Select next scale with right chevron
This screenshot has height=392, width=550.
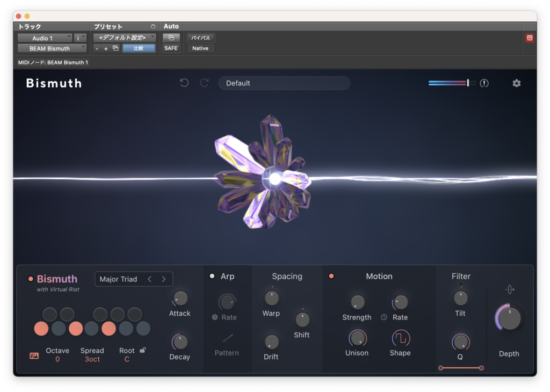(x=163, y=279)
